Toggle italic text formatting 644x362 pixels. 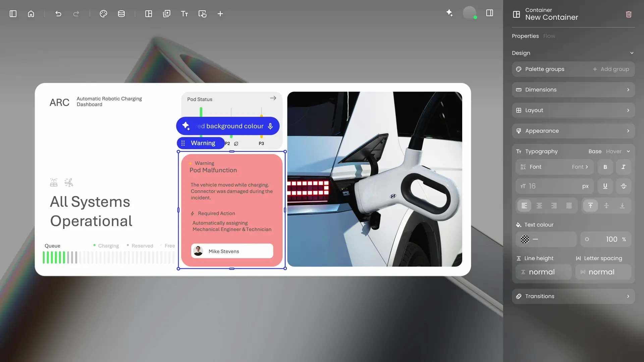click(x=624, y=167)
